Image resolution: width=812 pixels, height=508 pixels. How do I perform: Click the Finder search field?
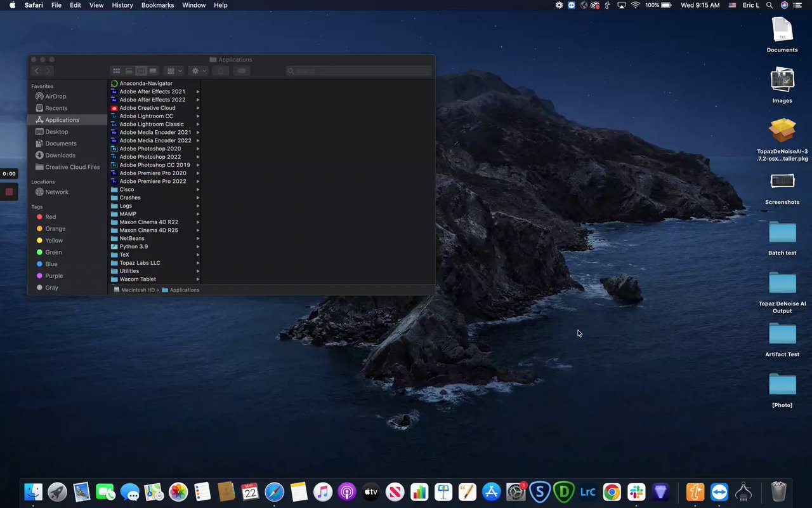358,71
